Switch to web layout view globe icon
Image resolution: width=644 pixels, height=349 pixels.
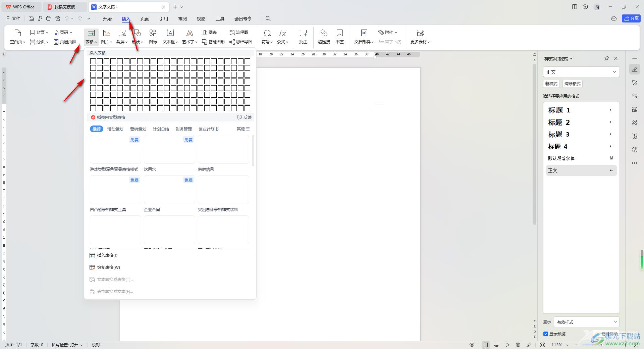tap(518, 345)
